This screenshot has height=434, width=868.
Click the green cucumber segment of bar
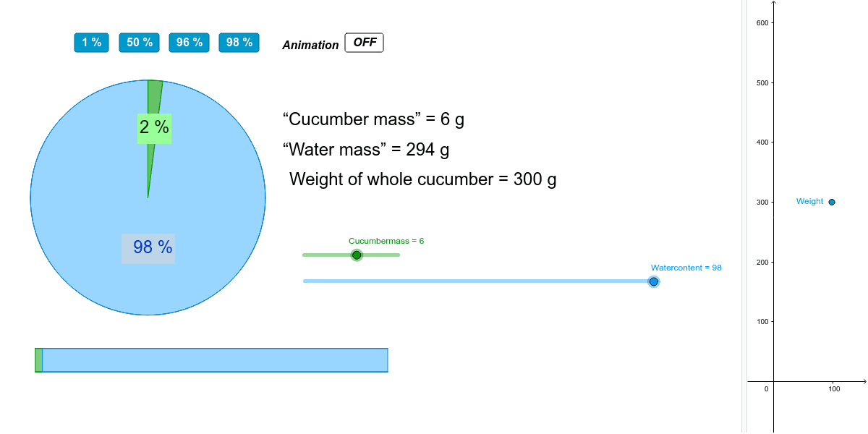click(x=38, y=360)
